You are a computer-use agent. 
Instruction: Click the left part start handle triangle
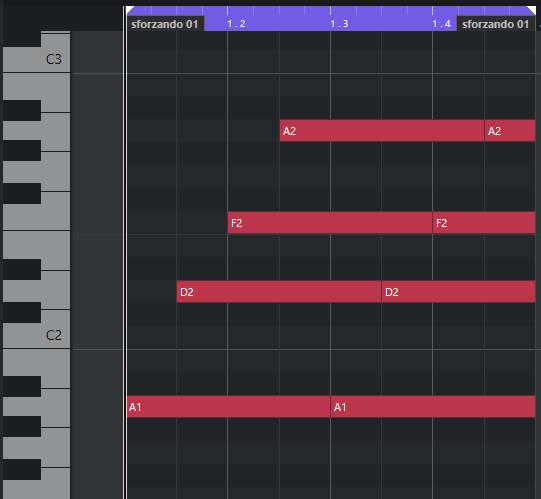[130, 10]
